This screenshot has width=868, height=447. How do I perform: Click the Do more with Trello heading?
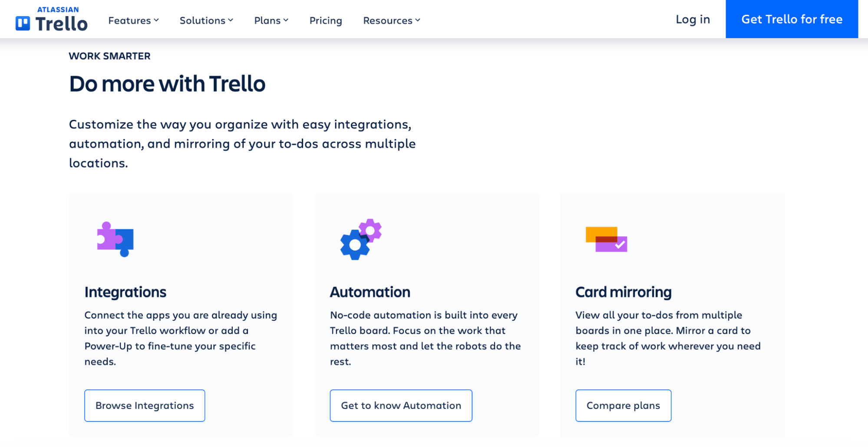click(167, 84)
